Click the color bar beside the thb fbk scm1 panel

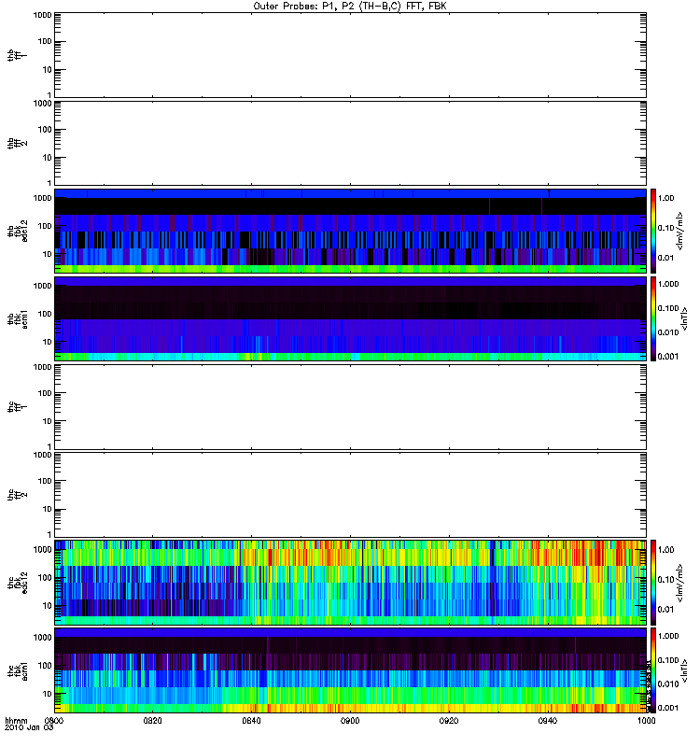tap(653, 318)
